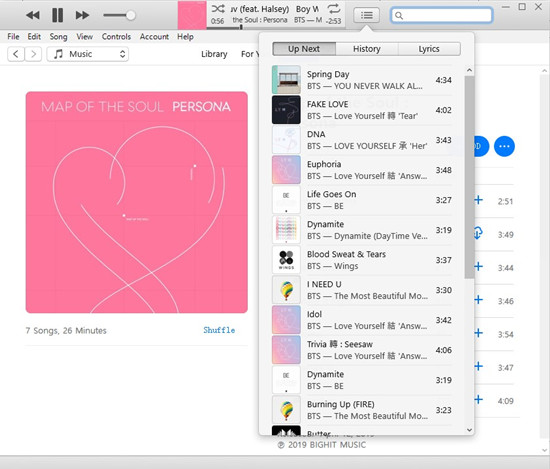Screen dimensions: 550x469
Task: Open the Edit menu
Action: [34, 36]
